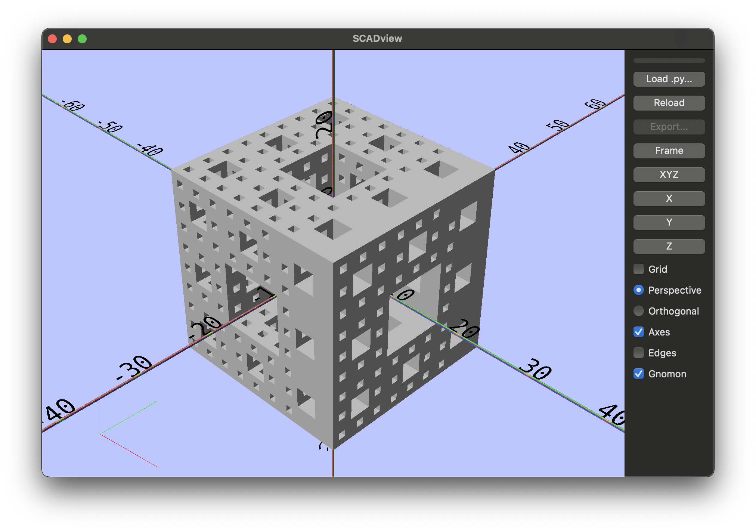Click the green fullscreen window button

pos(82,39)
